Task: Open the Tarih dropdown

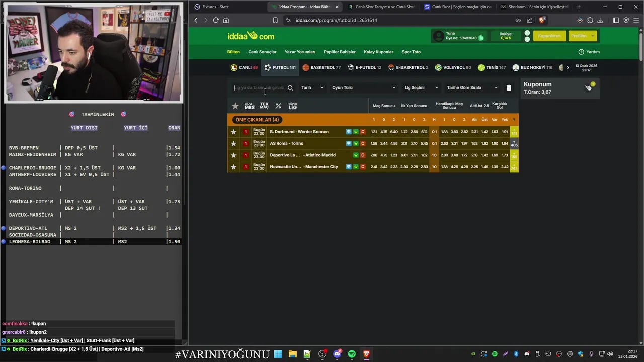Action: click(x=312, y=88)
